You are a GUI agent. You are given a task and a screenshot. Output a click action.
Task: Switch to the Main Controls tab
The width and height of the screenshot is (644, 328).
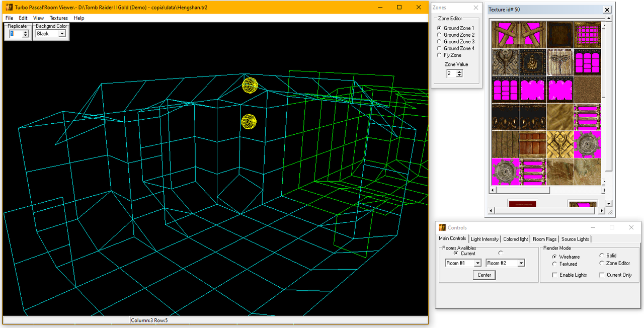pos(452,238)
